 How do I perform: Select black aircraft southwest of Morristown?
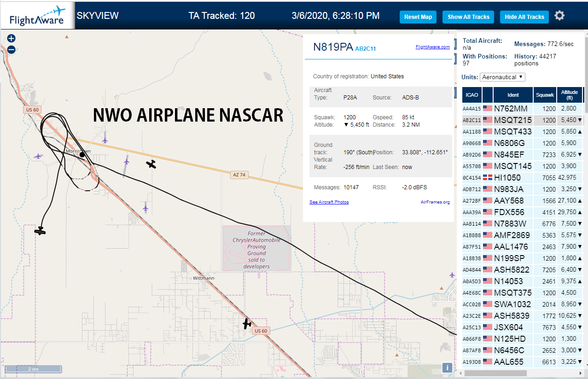pos(41,230)
